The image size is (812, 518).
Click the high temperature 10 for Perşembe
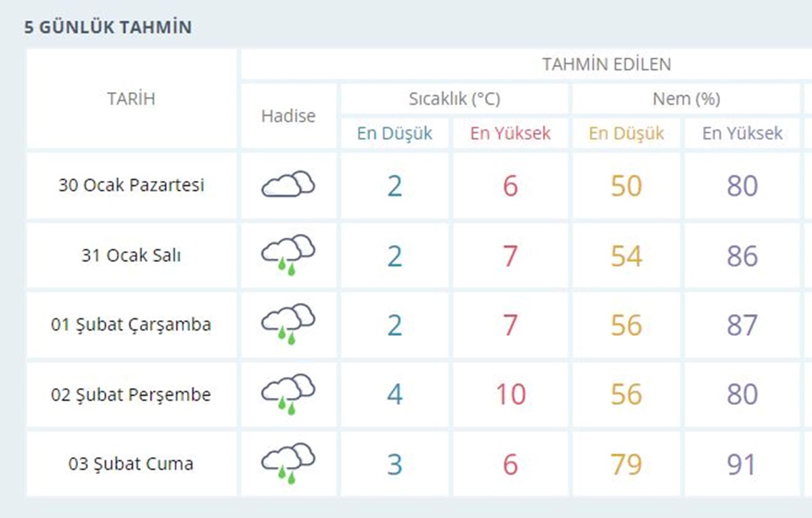pyautogui.click(x=511, y=394)
